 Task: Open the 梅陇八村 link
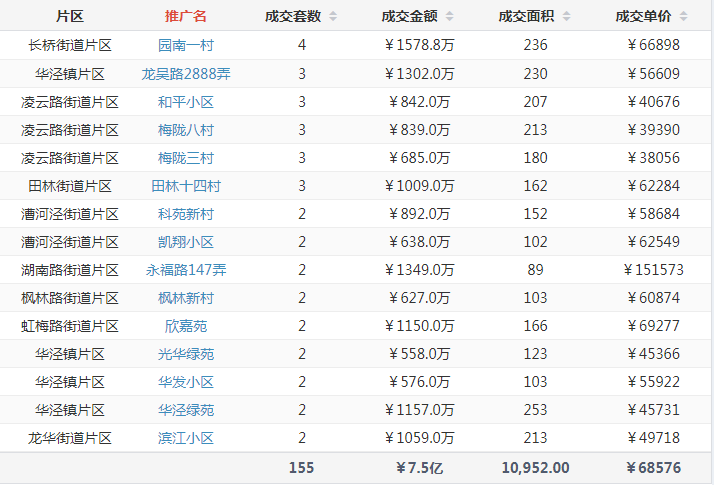[186, 130]
